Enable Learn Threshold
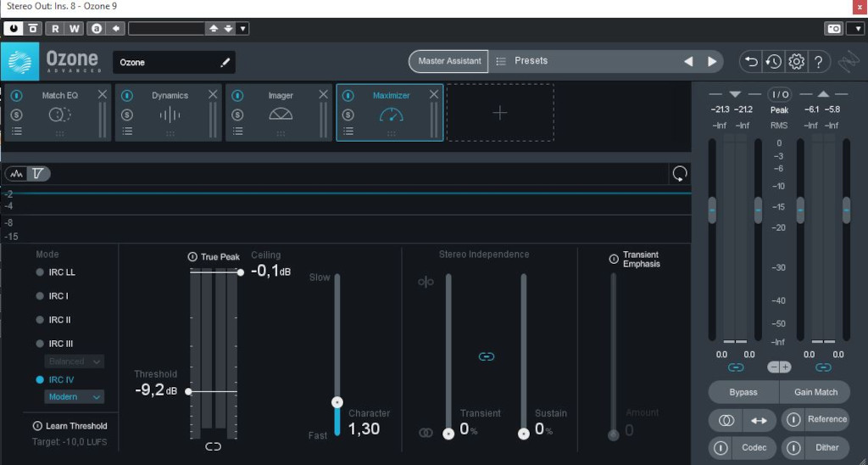This screenshot has width=868, height=465. click(x=70, y=426)
